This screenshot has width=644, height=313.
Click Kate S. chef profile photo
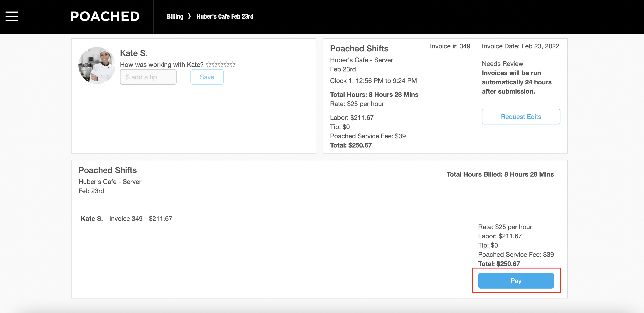pyautogui.click(x=97, y=65)
